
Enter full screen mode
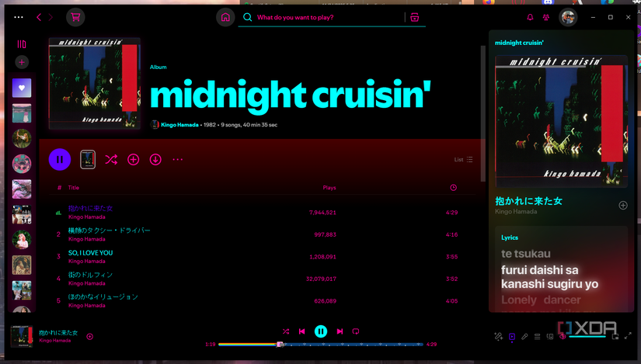pos(628,336)
